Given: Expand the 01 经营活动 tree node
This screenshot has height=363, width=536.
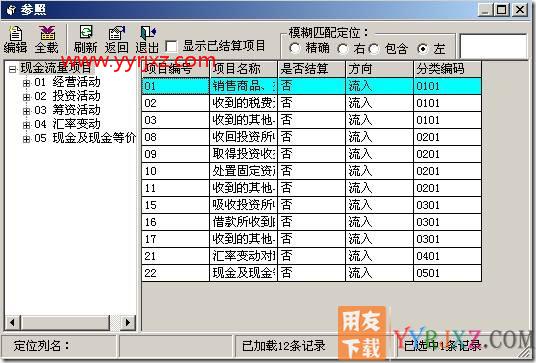Looking at the screenshot, I should 26,83.
